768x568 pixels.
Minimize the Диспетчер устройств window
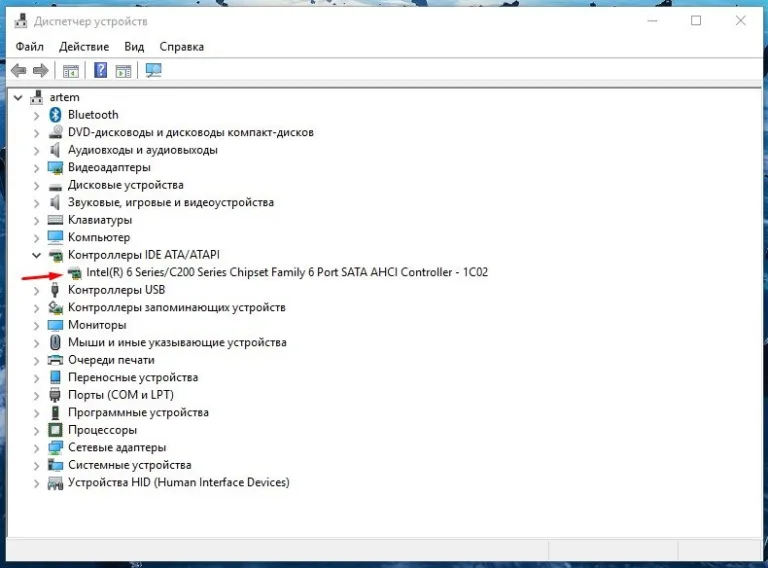652,21
